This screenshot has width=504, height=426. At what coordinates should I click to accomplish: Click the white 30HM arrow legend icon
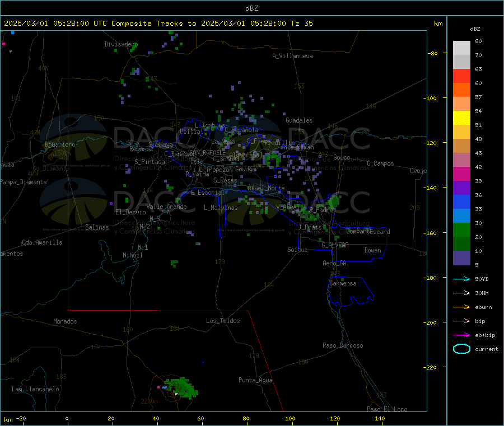coord(461,293)
